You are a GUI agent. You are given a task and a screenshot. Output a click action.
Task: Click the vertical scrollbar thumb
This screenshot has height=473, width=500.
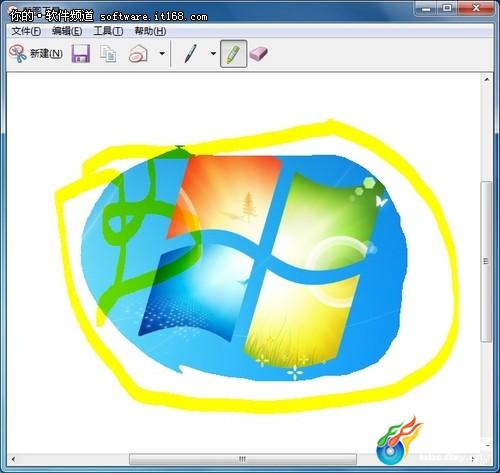[486, 261]
